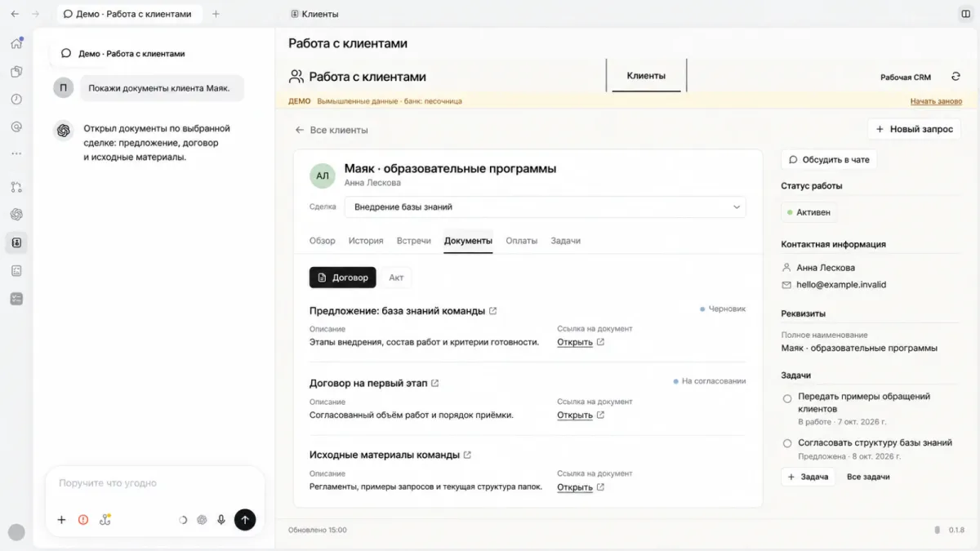Select the Договор document filter
Image resolution: width=980 pixels, height=551 pixels.
click(x=343, y=278)
